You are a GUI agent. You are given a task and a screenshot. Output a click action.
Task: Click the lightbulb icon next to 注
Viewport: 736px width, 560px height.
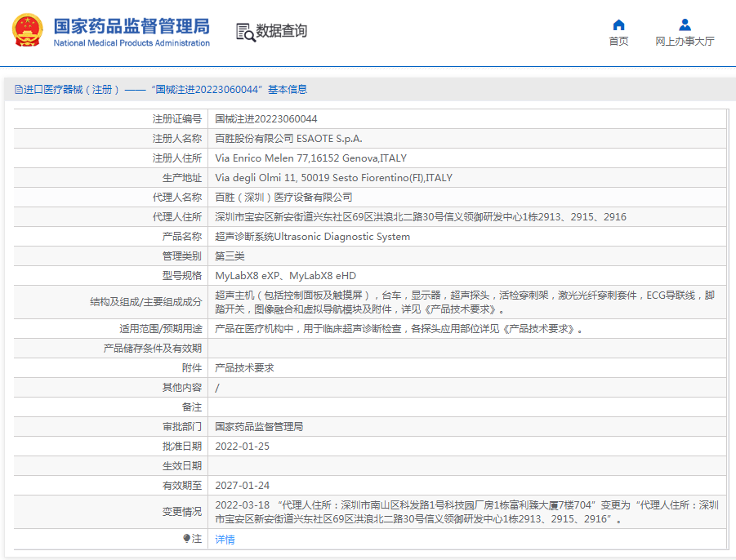pos(186,539)
